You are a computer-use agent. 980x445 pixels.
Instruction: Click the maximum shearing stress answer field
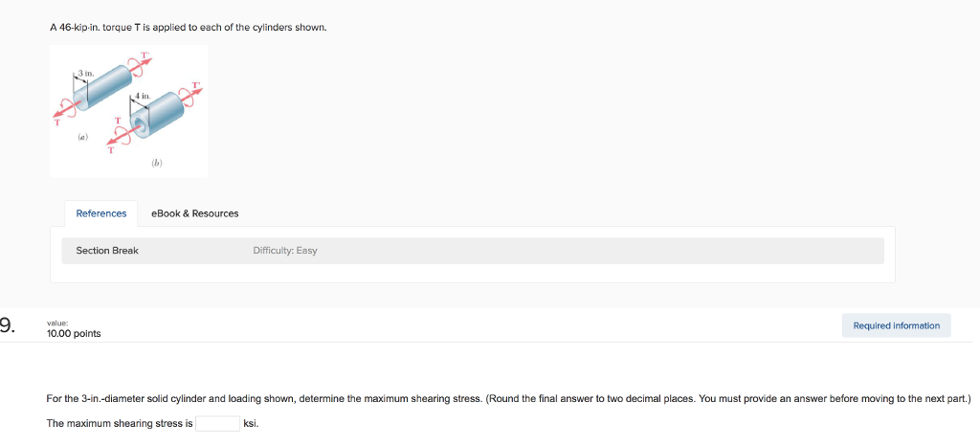pos(217,423)
